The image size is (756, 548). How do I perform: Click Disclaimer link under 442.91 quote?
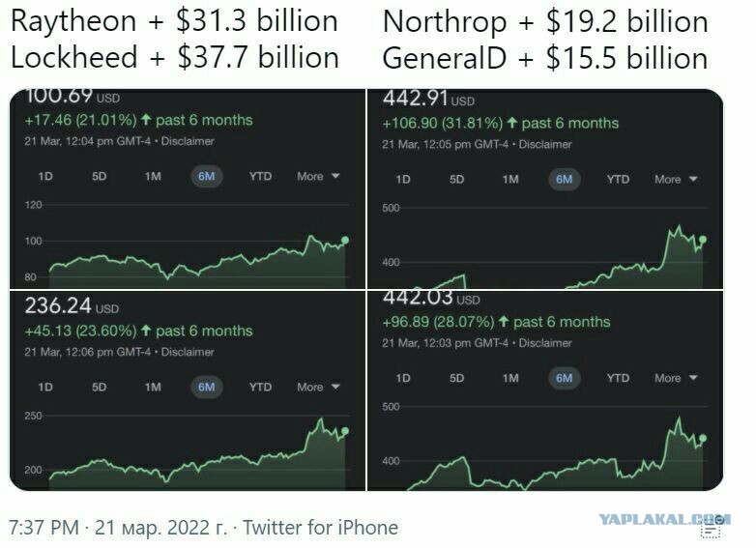point(545,144)
